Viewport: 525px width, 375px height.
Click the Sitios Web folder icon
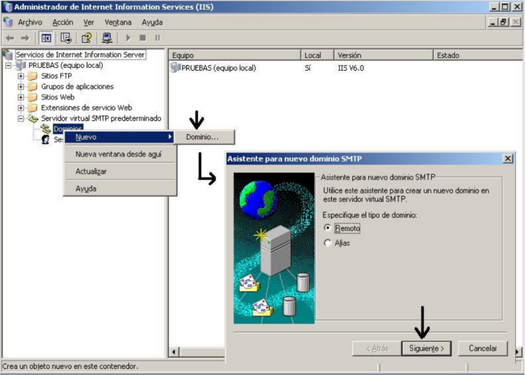(32, 97)
